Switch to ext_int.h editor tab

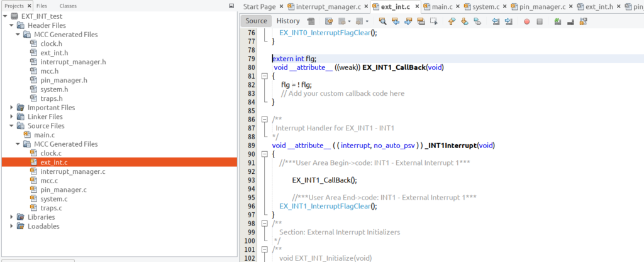pyautogui.click(x=599, y=6)
